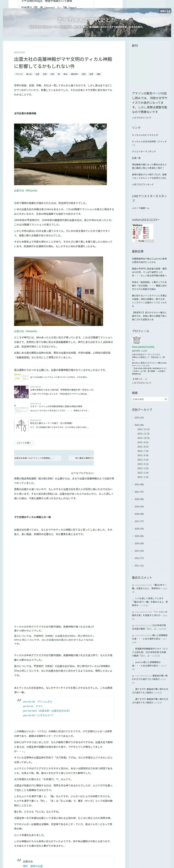This screenshot has width=174, height=868.
Task: Open 記事一覧 sidebar link
Action: pyautogui.click(x=136, y=158)
